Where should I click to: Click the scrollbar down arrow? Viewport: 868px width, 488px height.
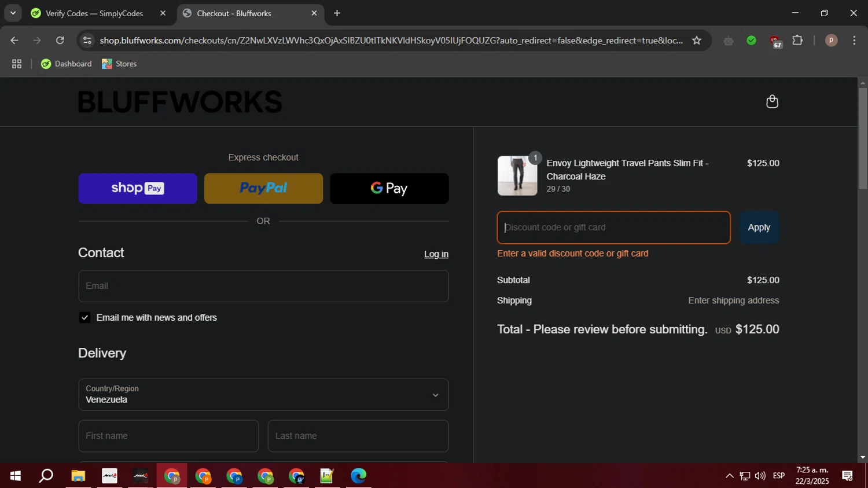click(x=862, y=457)
